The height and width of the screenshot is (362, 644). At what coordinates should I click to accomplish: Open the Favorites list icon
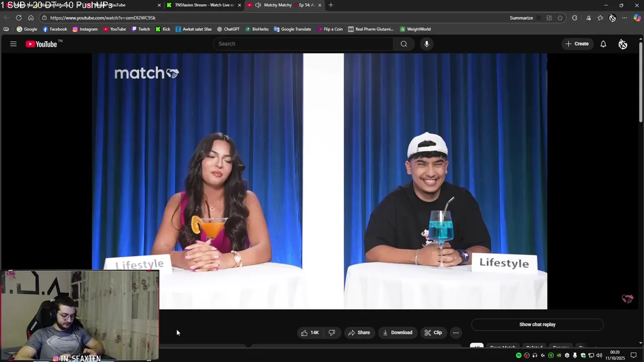(600, 18)
